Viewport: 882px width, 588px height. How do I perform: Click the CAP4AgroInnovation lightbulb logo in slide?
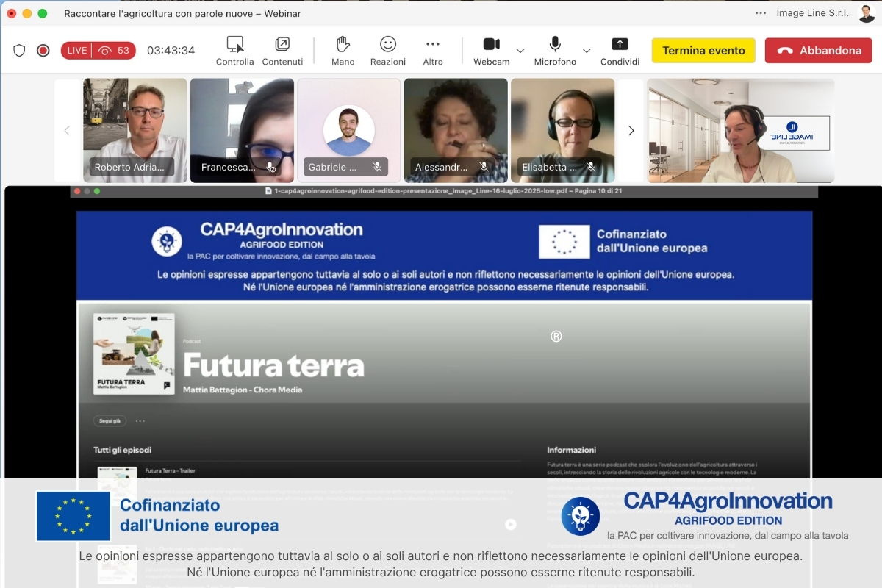pos(167,241)
